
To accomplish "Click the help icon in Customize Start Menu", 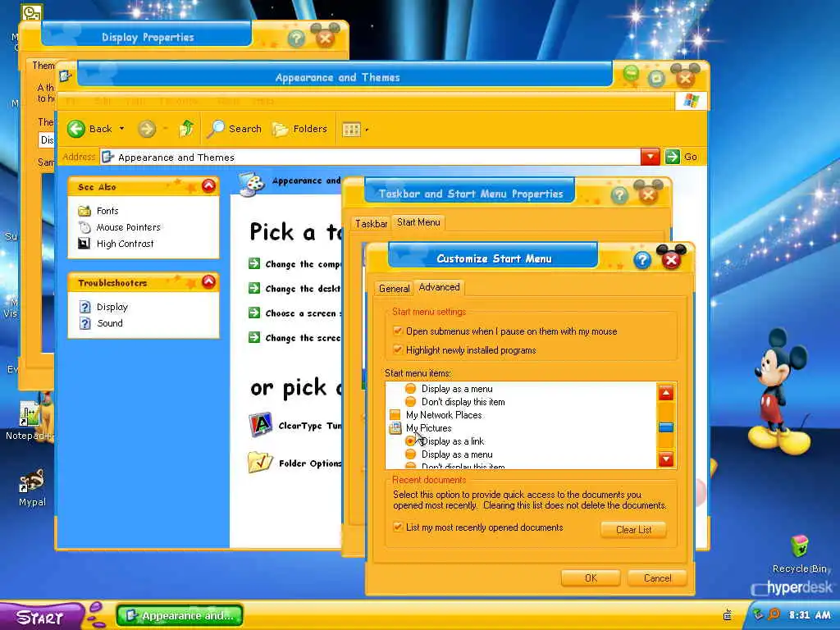I will pyautogui.click(x=641, y=260).
